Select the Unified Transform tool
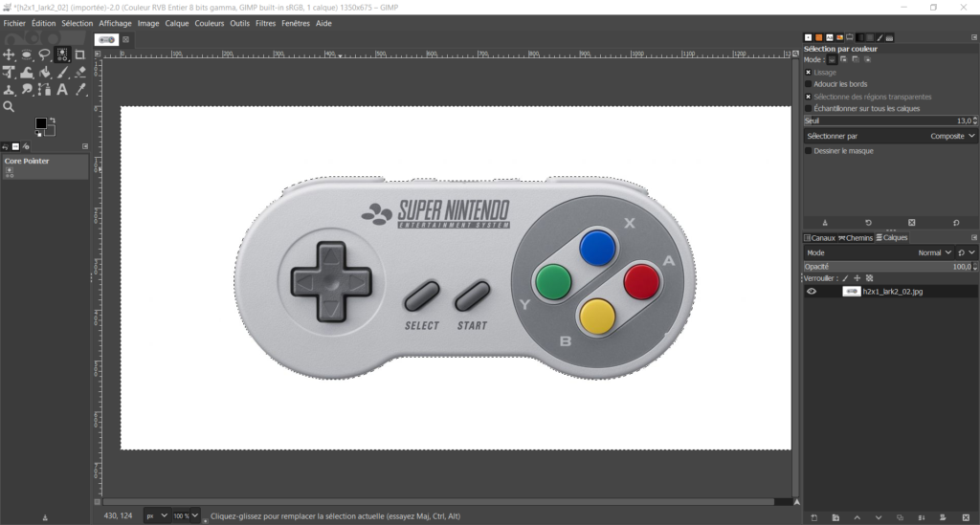Screen dimensions: 980x525 [x=9, y=73]
